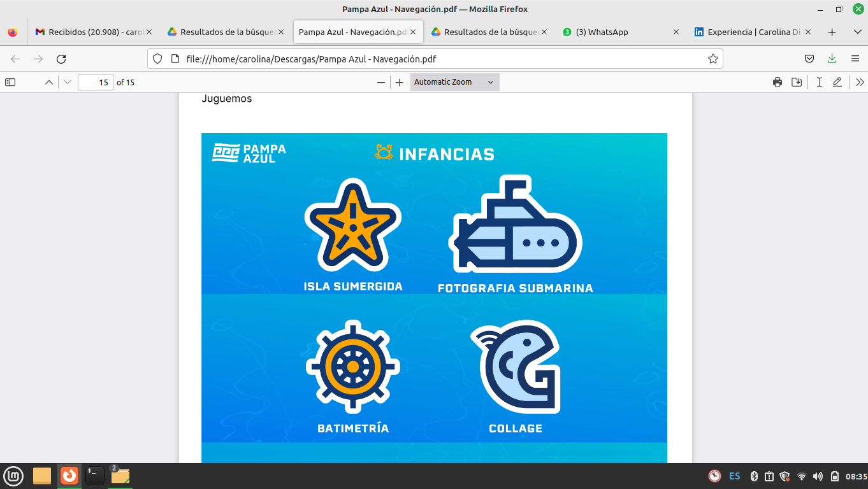The image size is (868, 489).
Task: Click the Bluetooth tray icon
Action: coord(753,476)
